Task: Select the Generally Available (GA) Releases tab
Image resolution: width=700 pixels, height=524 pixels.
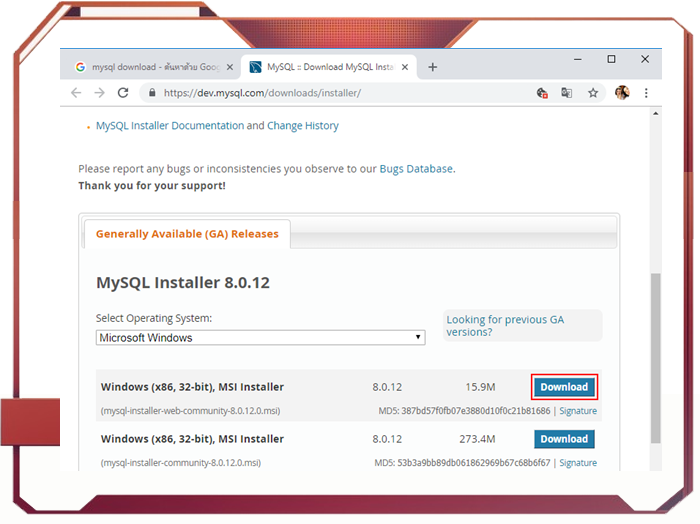Action: [187, 234]
